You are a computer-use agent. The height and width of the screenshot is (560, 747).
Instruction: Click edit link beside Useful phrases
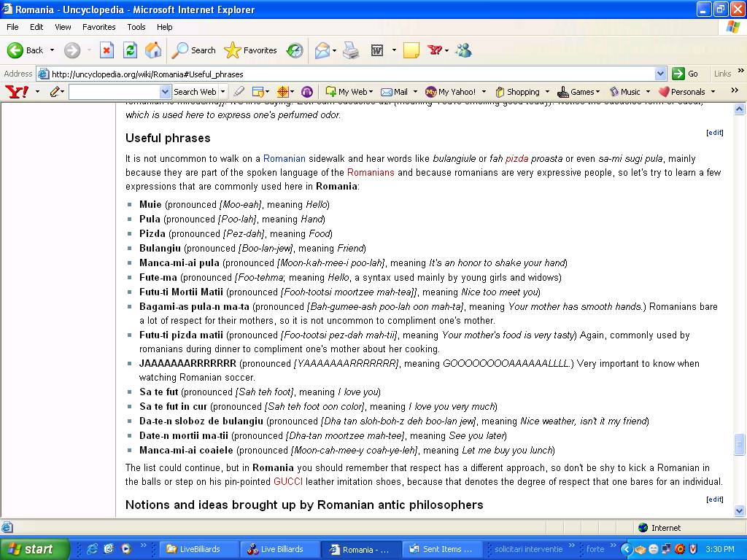tap(714, 133)
